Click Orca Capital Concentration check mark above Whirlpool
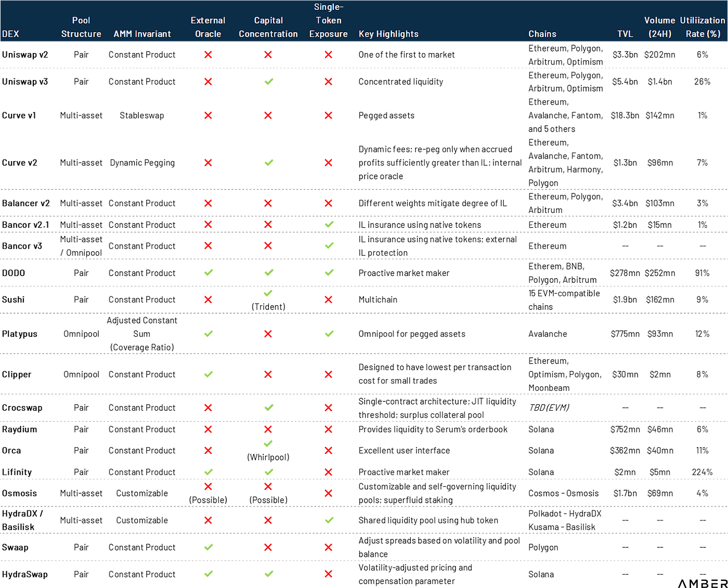728x588 pixels. [268, 443]
